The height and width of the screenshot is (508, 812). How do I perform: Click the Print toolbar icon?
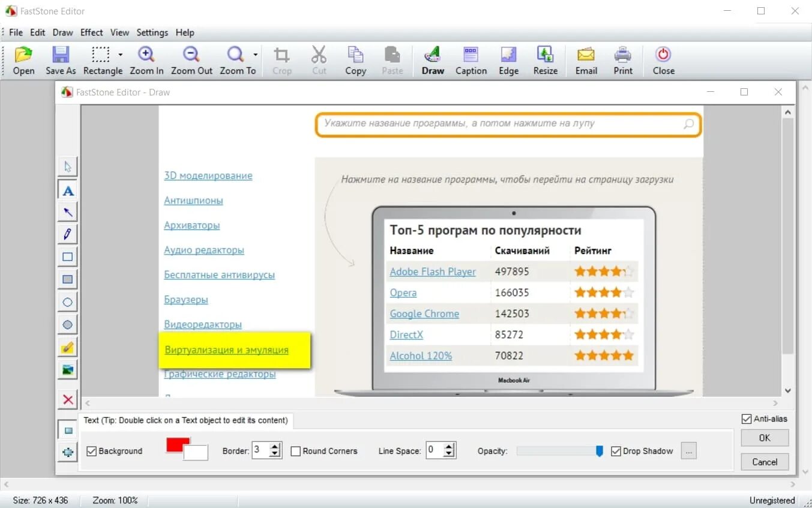[623, 61]
